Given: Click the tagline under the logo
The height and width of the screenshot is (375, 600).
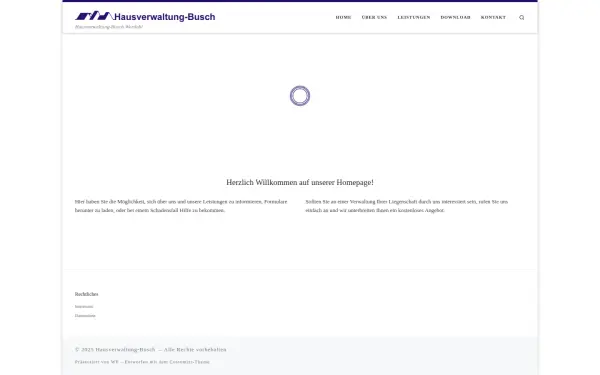Looking at the screenshot, I should click(x=109, y=27).
